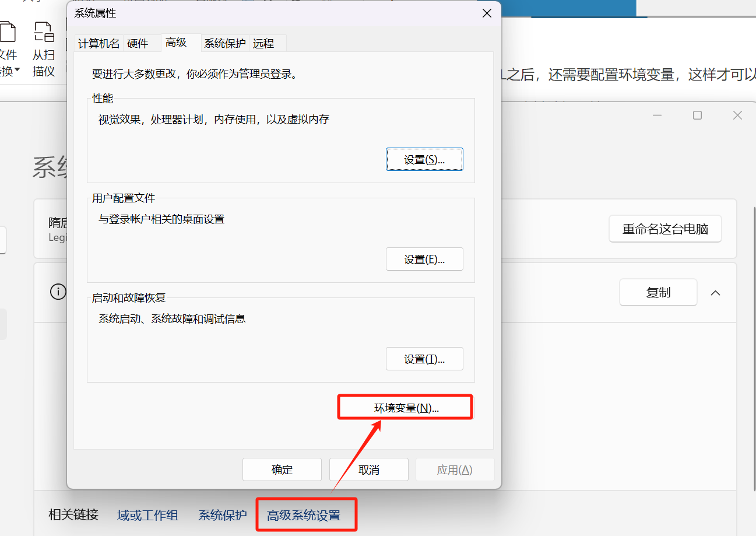
Task: Open 用户配置文件 settings via 设置(E)
Action: 424,258
